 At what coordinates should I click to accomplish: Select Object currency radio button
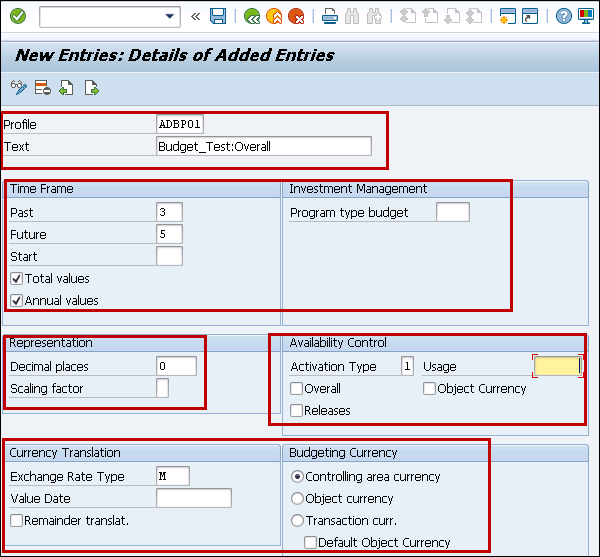point(297,498)
